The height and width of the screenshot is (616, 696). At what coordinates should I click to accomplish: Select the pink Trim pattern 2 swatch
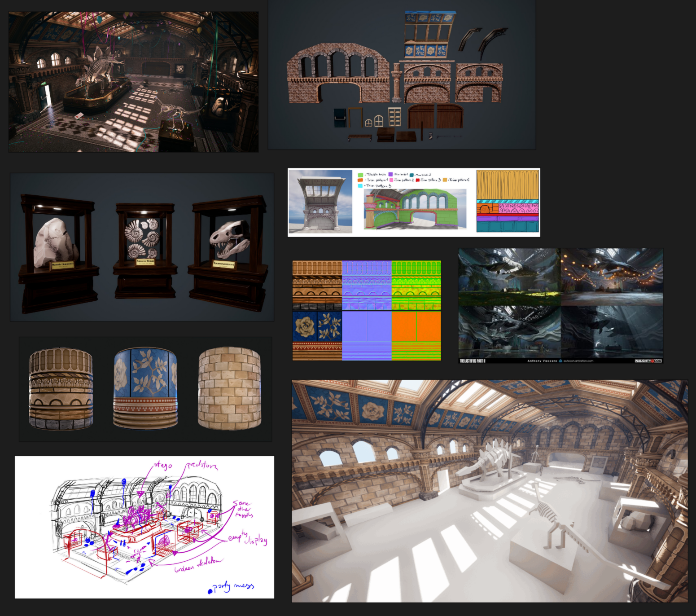point(391,180)
